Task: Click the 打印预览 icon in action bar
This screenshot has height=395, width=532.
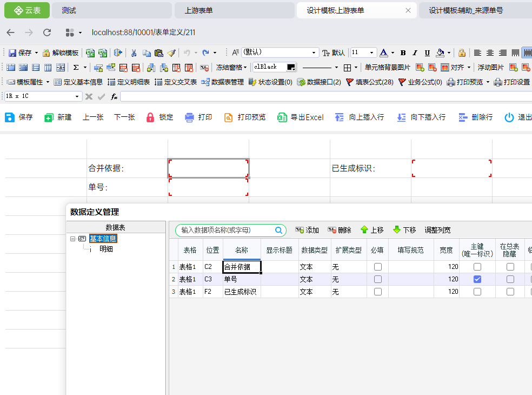Action: (229, 117)
